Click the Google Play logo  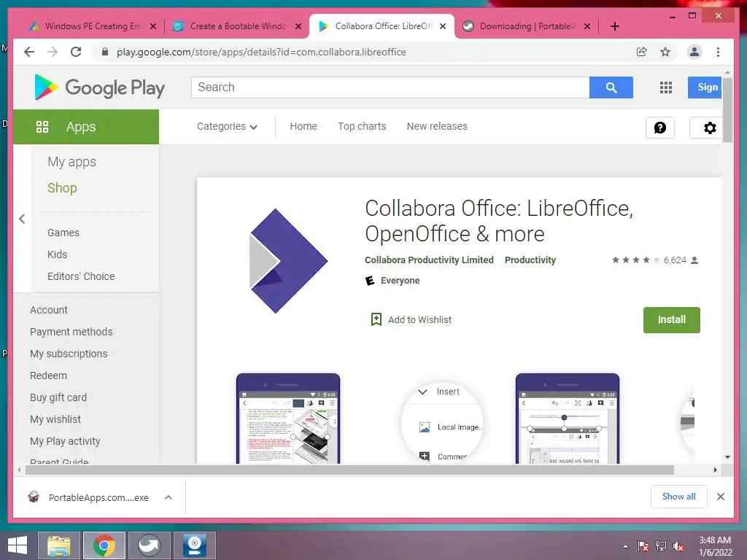[99, 87]
